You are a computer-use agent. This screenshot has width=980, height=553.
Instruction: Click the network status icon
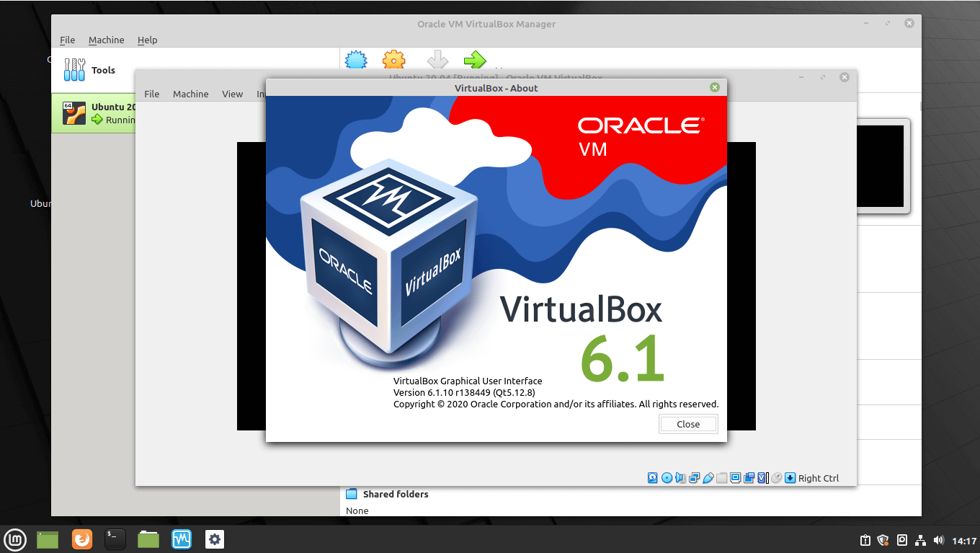pyautogui.click(x=695, y=477)
